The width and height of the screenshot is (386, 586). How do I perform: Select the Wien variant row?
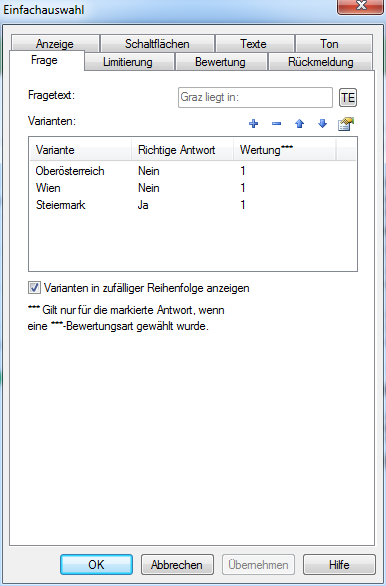pyautogui.click(x=193, y=188)
